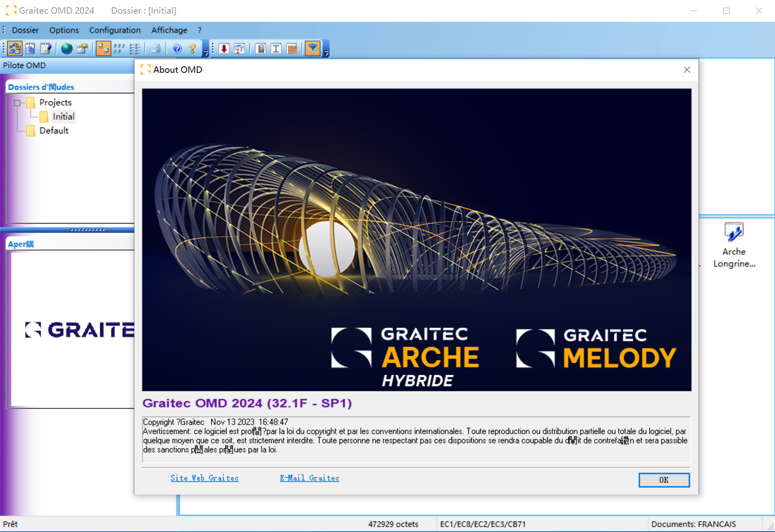Open the Affichage menu
Viewport: 775px width, 532px height.
click(169, 30)
